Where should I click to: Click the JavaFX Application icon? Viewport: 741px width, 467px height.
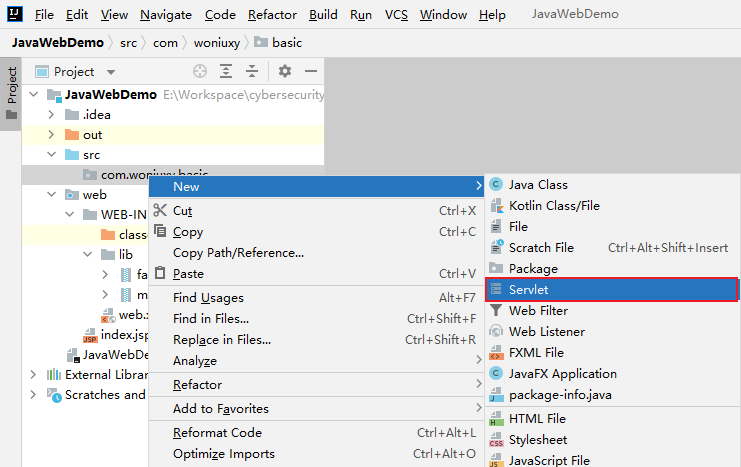(x=496, y=373)
